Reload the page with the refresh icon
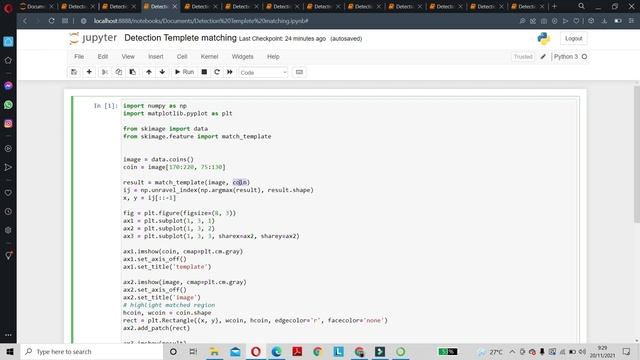 click(51, 21)
